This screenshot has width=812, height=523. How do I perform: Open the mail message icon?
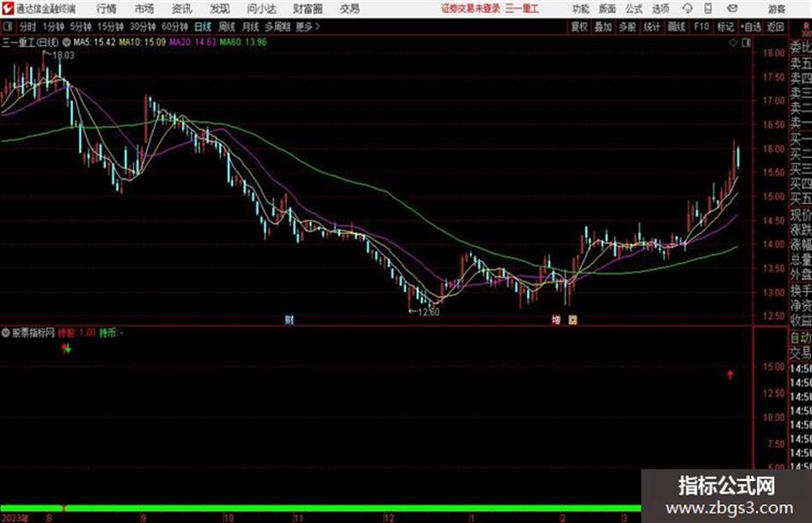[x=732, y=9]
